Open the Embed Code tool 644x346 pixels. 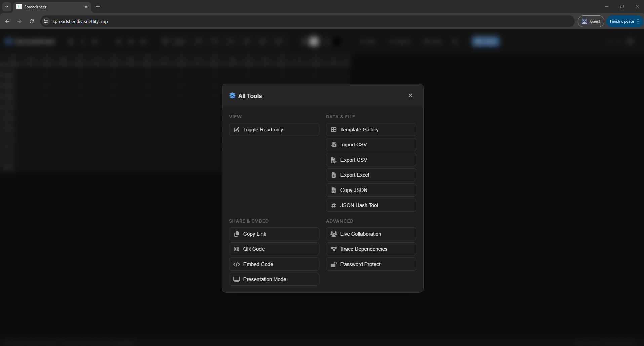point(274,264)
